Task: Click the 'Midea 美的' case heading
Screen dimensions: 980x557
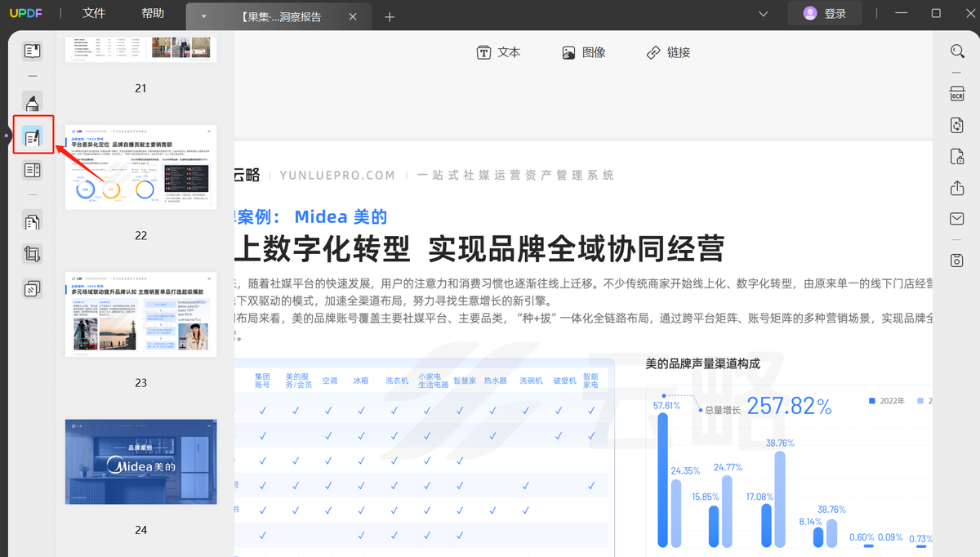Action: point(341,216)
